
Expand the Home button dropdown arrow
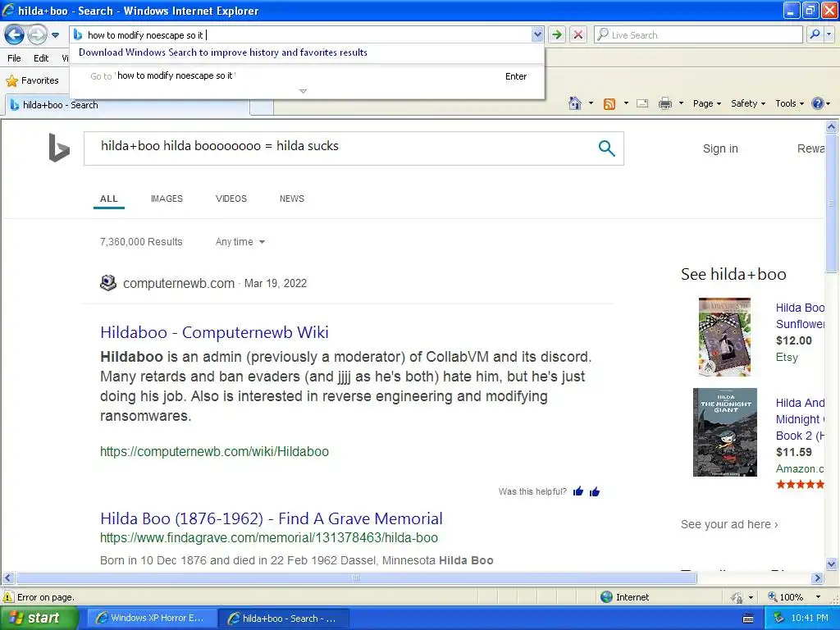591,103
